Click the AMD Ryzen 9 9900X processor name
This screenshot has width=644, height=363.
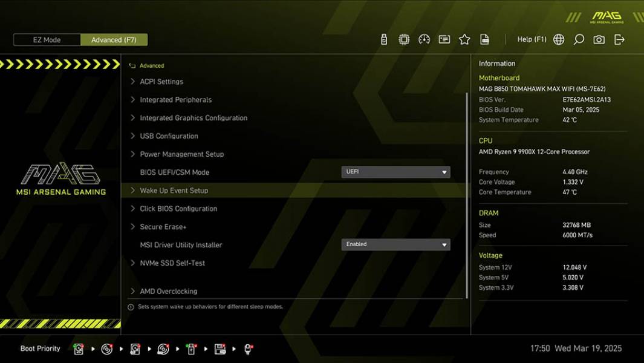pyautogui.click(x=534, y=152)
